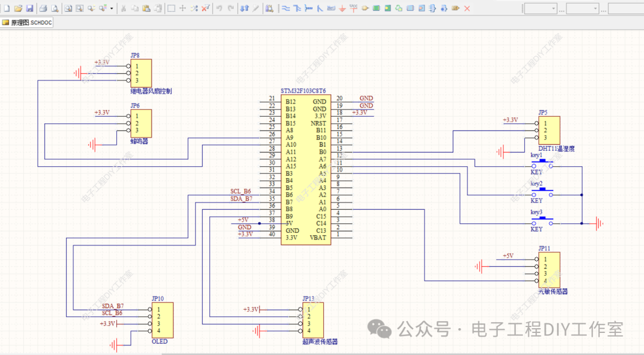Fit the whole document in view
The height and width of the screenshot is (355, 644).
click(68, 8)
